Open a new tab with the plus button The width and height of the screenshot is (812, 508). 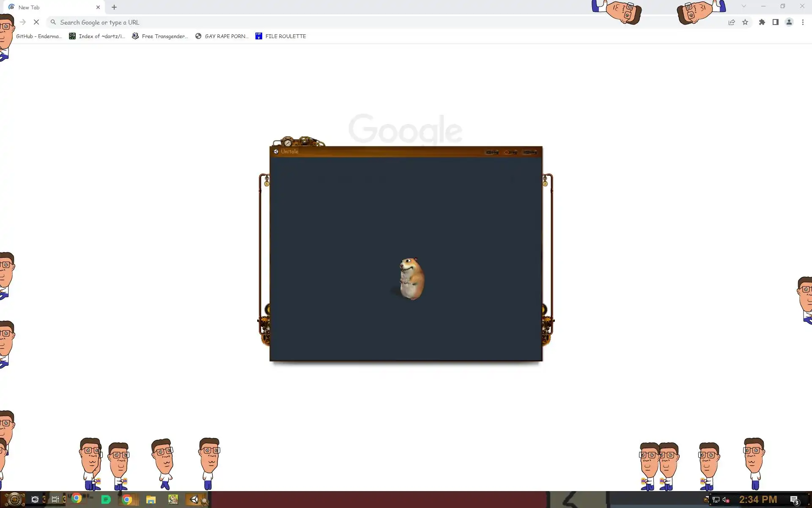coord(114,7)
